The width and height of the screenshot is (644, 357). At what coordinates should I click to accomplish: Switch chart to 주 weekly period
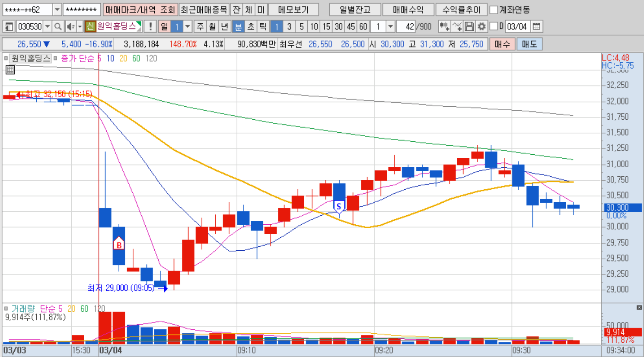(200, 27)
